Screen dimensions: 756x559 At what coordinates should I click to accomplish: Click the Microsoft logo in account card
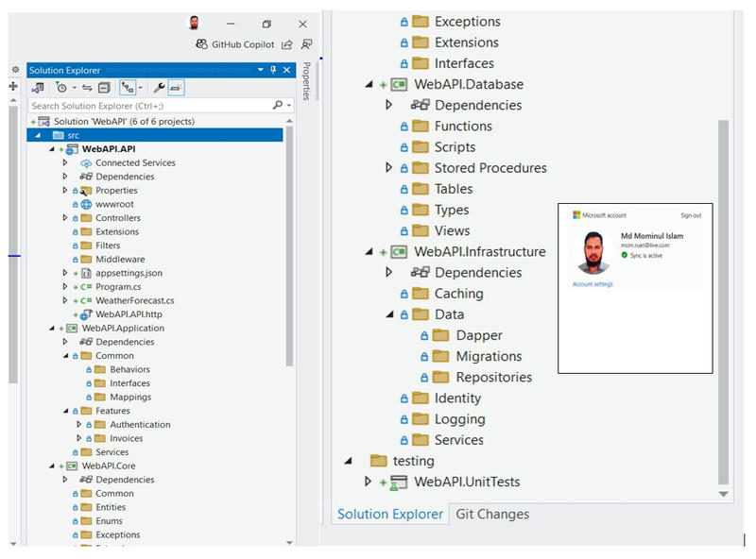tap(576, 215)
